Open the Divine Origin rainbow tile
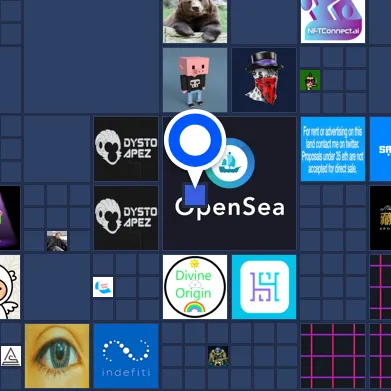The height and width of the screenshot is (391, 391). [x=195, y=287]
